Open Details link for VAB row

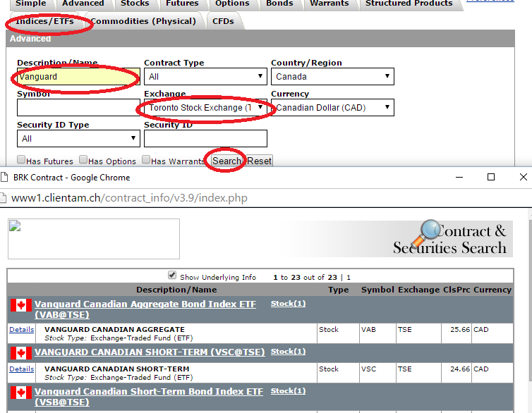21,330
